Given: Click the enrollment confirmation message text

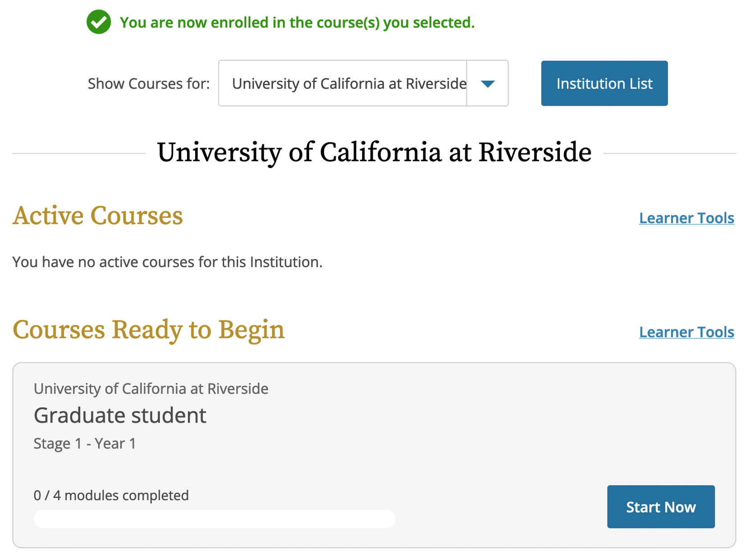Looking at the screenshot, I should [297, 23].
